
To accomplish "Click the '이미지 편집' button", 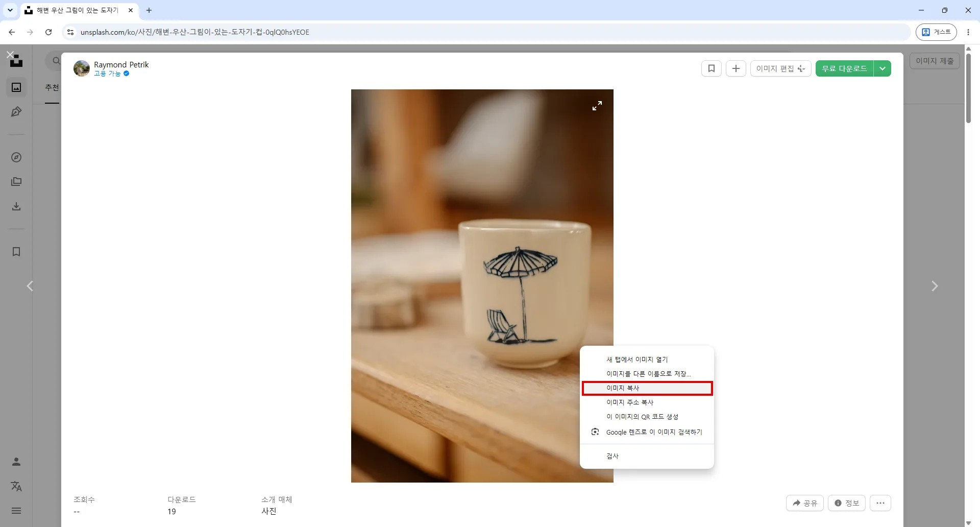I will pyautogui.click(x=780, y=68).
